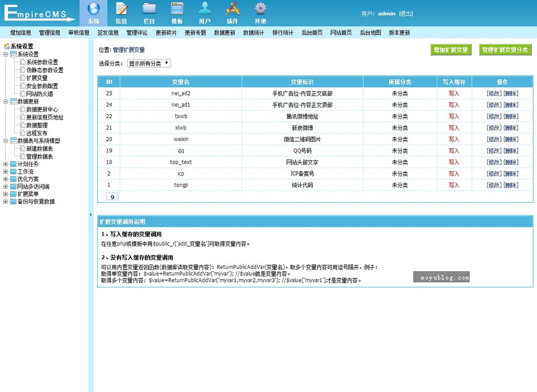
Task: Open the 系统 globe icon section
Action: pos(93,13)
